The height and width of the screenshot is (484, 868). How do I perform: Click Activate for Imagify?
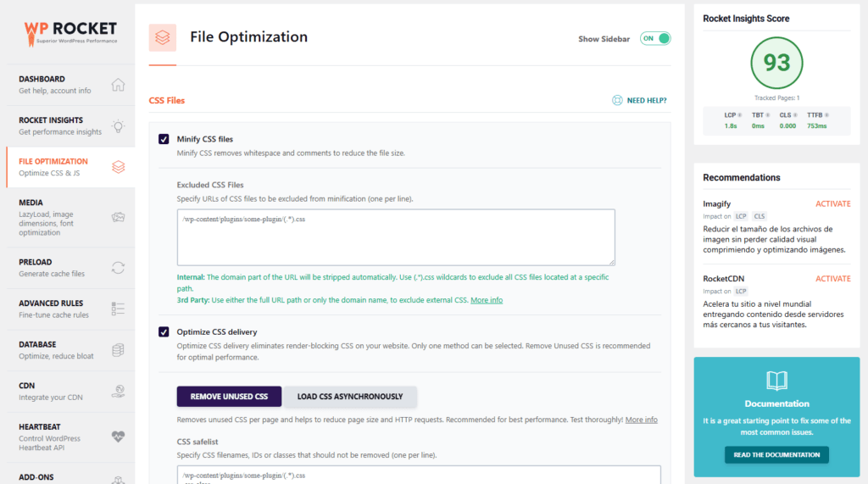tap(832, 203)
